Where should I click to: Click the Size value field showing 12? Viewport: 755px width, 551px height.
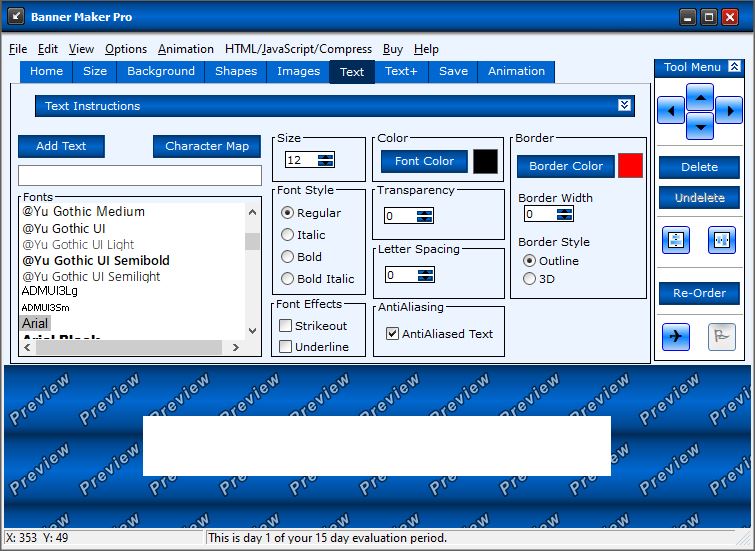(x=301, y=160)
